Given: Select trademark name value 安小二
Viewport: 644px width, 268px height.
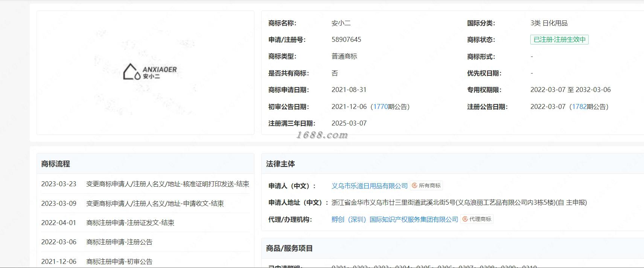Looking at the screenshot, I should [x=341, y=23].
